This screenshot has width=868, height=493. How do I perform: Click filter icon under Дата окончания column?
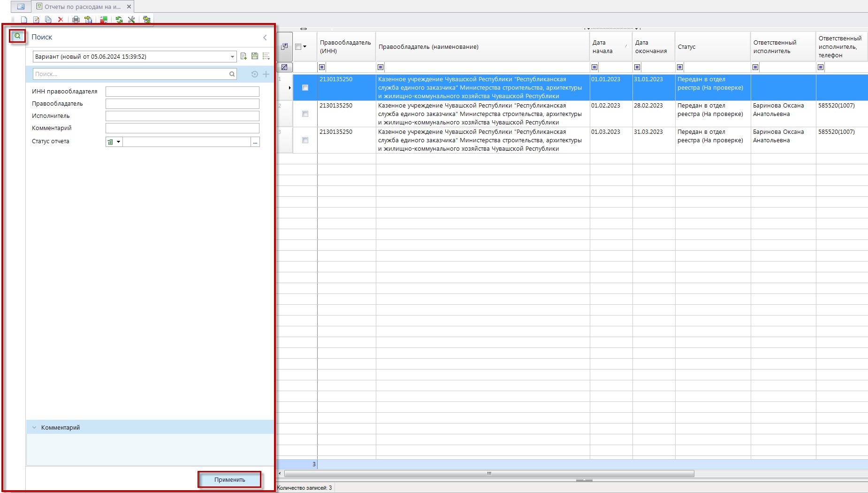637,67
